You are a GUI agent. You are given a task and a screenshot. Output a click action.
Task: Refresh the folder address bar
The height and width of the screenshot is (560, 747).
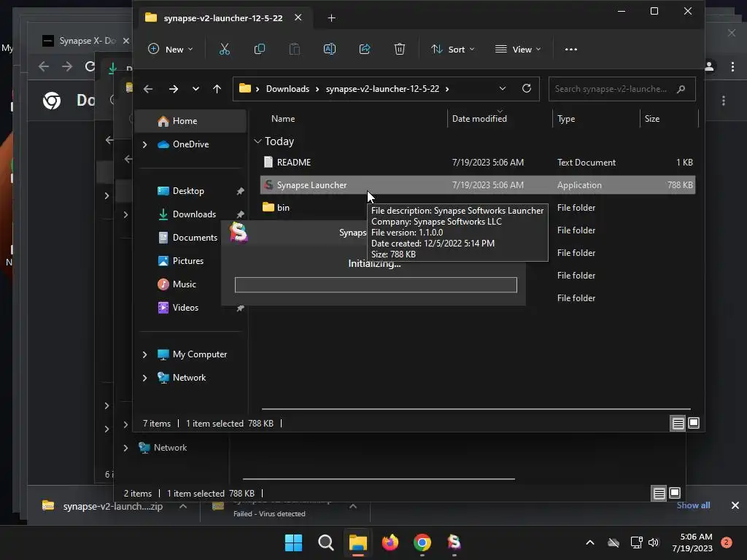tap(527, 88)
